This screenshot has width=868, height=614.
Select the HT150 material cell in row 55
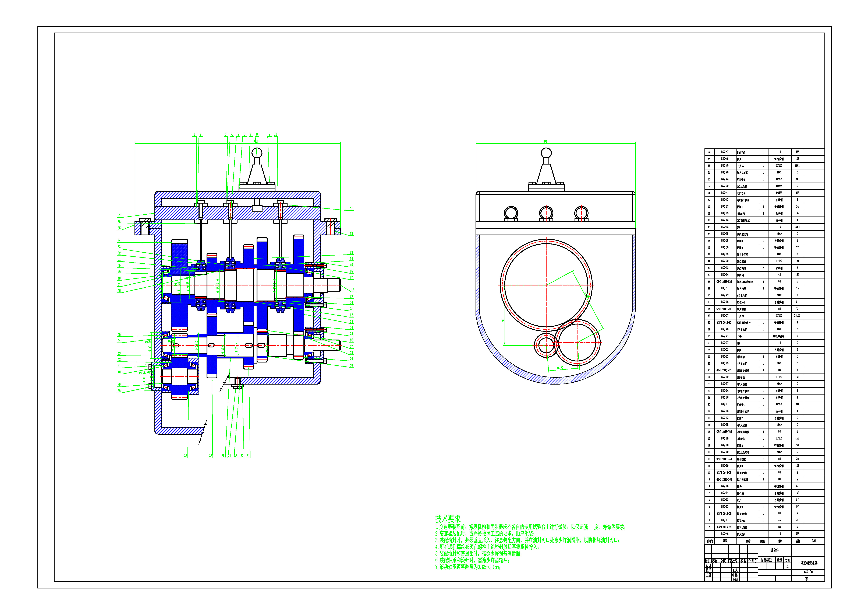pos(779,166)
